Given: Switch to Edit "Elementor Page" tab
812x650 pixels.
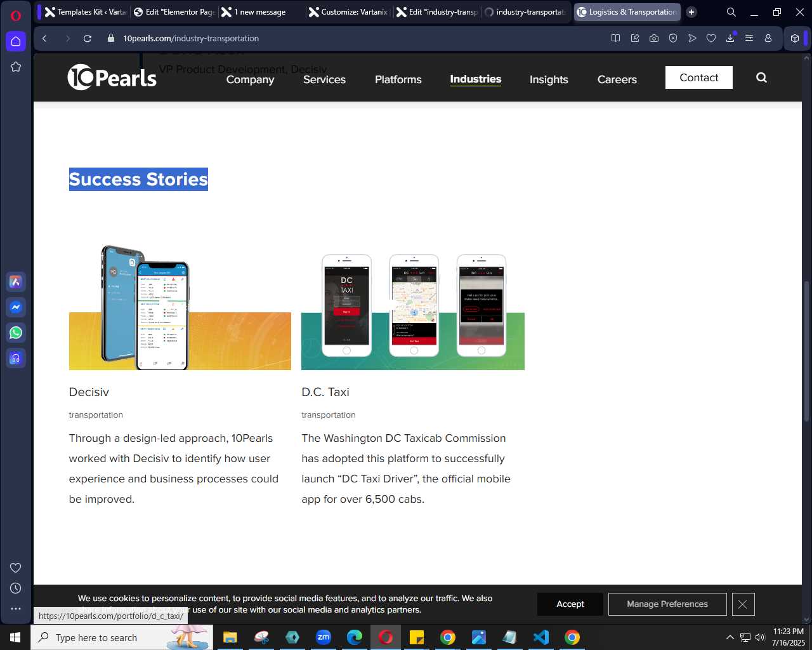Looking at the screenshot, I should pos(174,12).
